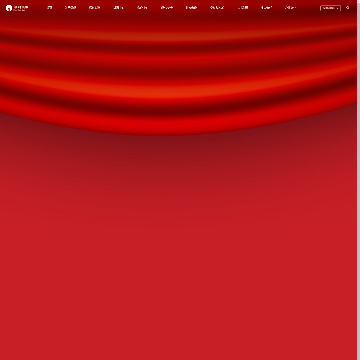
Task: Visit the tenth top navigation item
Action: pyautogui.click(x=266, y=8)
